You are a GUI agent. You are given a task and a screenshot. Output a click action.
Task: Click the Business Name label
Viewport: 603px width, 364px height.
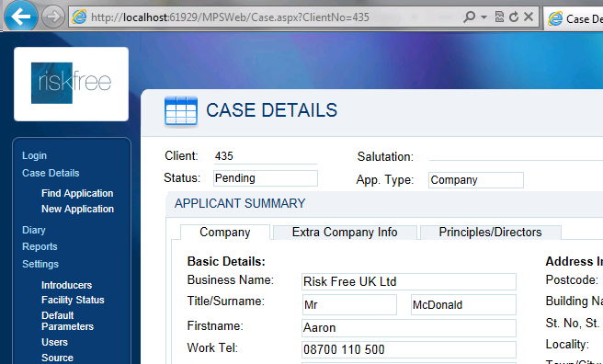231,279
